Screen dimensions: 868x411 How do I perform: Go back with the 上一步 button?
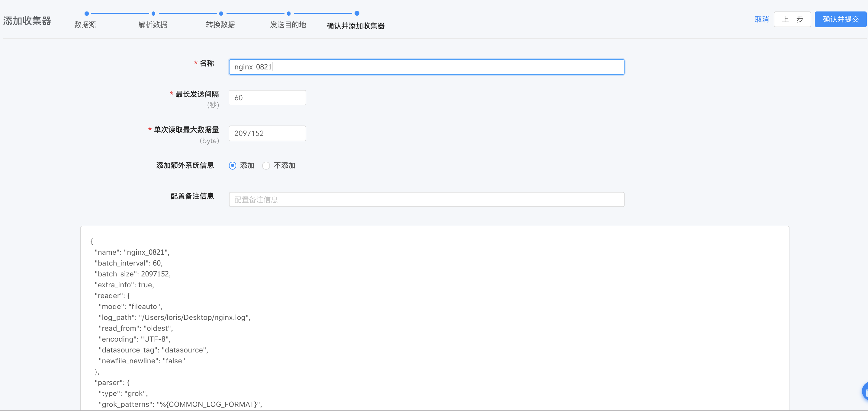click(x=792, y=19)
